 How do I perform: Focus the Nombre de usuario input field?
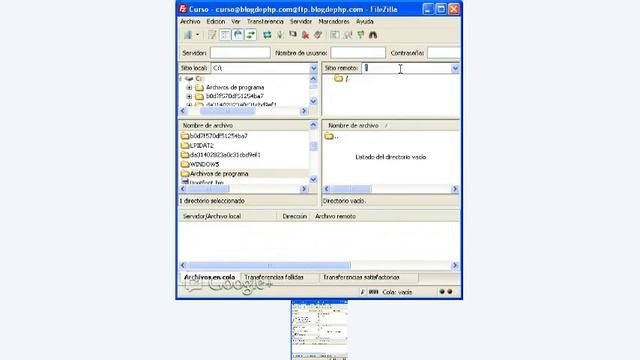(x=358, y=53)
